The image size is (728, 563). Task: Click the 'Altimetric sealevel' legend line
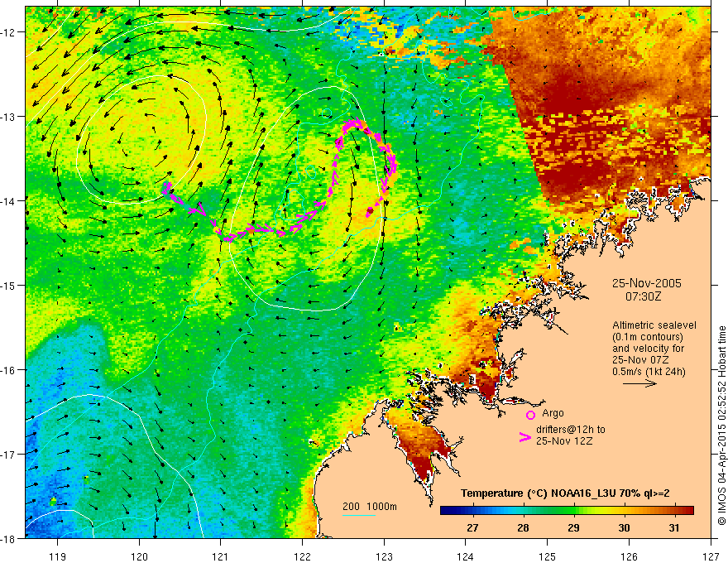[654, 325]
